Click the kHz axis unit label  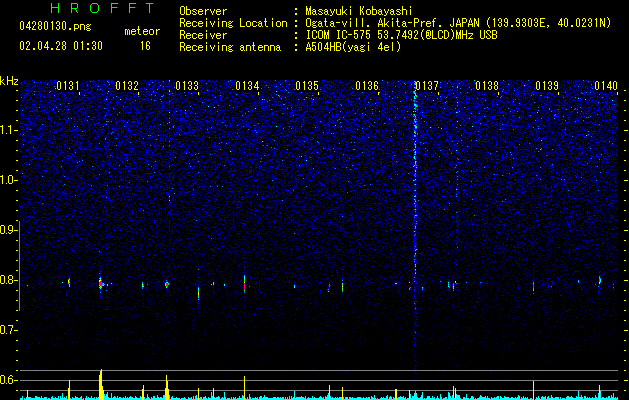pyautogui.click(x=9, y=81)
